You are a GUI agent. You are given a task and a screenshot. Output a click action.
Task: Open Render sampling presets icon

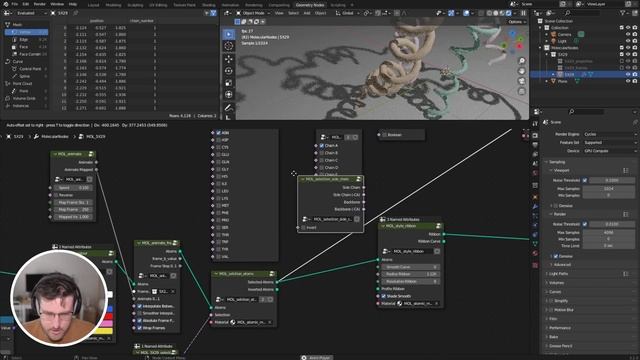[626, 214]
